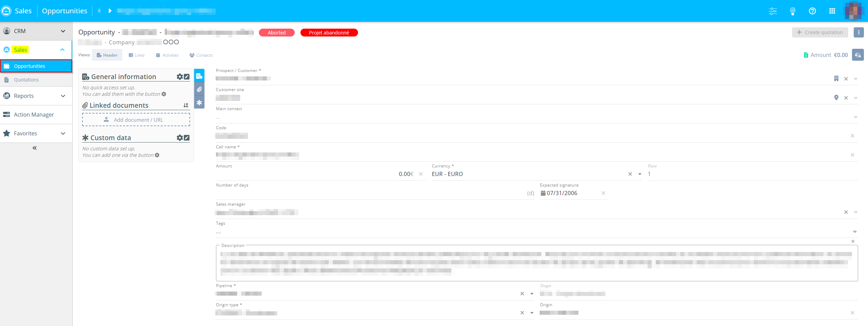Open the Currency dropdown arrow
The width and height of the screenshot is (868, 326).
[x=639, y=174]
